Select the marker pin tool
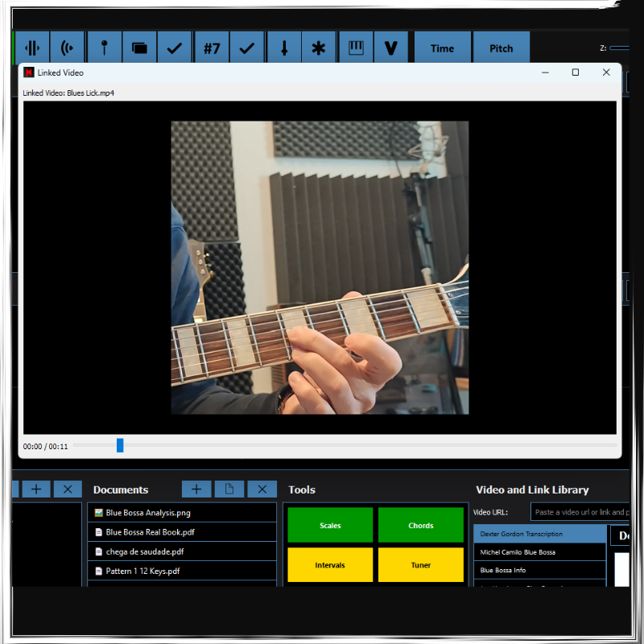Screen dimensions: 644x644 [x=105, y=47]
